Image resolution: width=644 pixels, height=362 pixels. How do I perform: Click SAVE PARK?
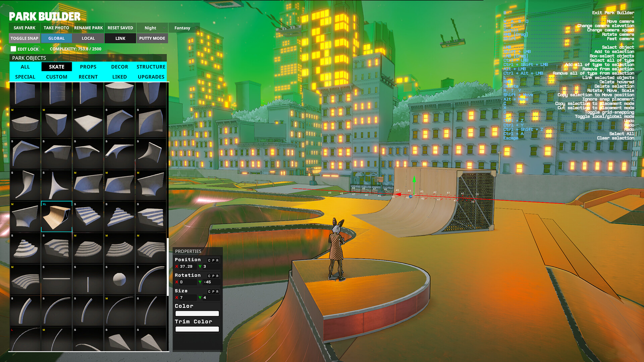[x=24, y=28]
